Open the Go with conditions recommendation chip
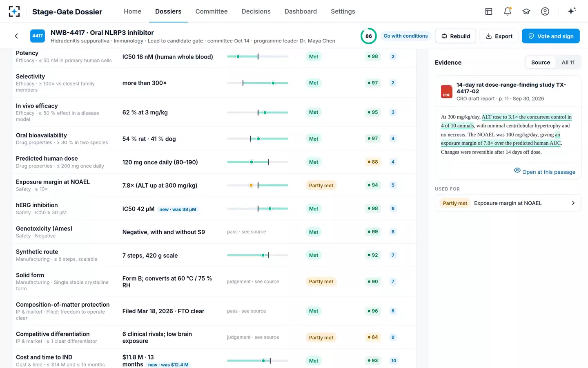Image resolution: width=588 pixels, height=368 pixels. (405, 36)
